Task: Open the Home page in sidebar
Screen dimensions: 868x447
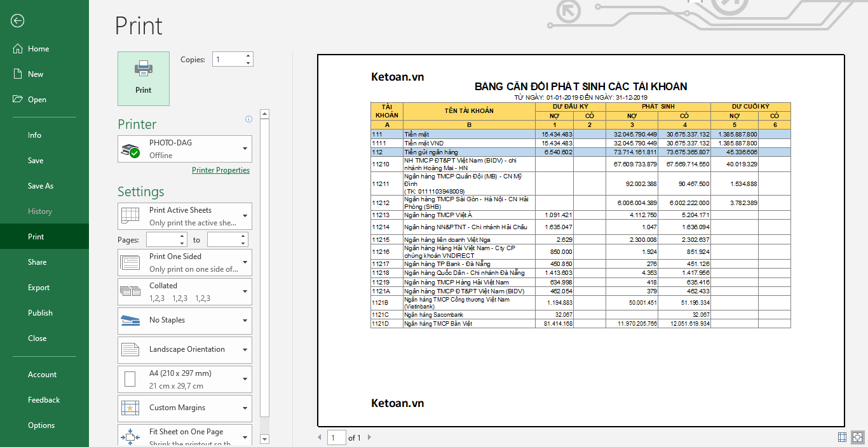Action: click(x=38, y=49)
